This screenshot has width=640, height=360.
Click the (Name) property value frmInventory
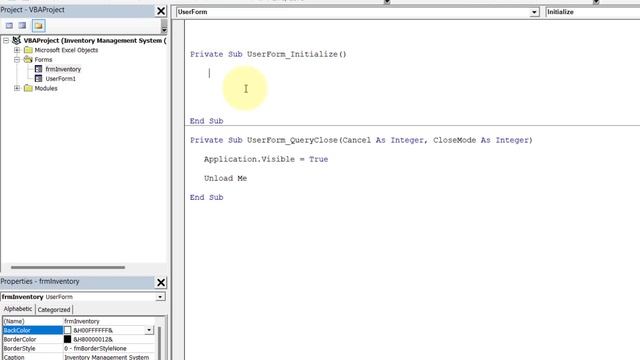tap(82, 321)
